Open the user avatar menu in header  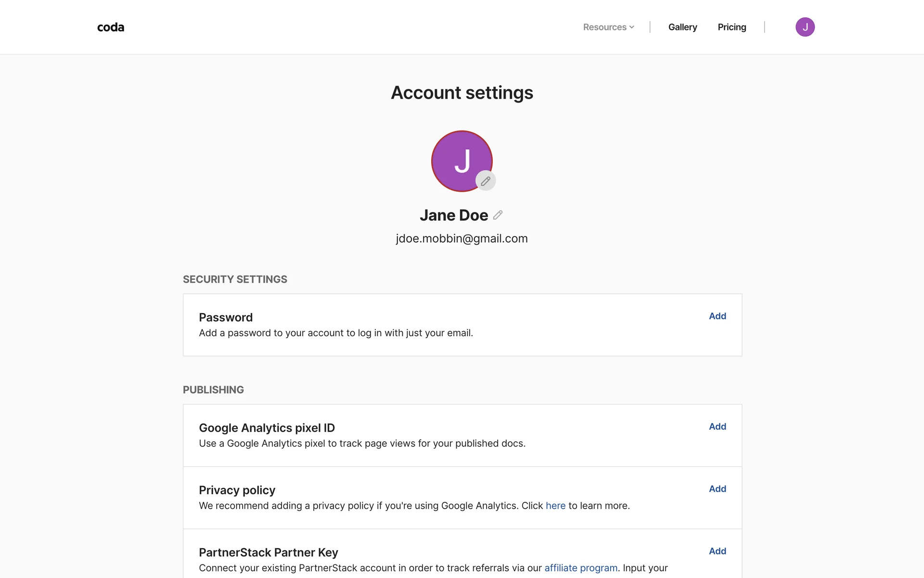click(805, 27)
